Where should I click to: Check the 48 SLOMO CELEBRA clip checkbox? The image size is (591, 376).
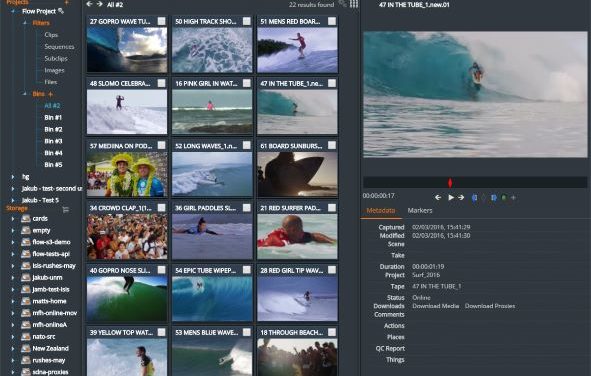tap(161, 83)
